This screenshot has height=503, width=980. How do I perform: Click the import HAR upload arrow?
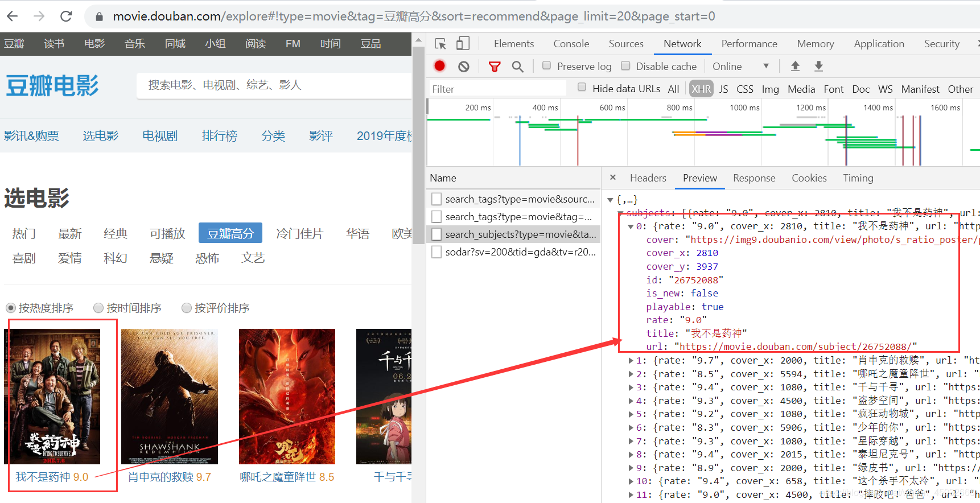796,66
